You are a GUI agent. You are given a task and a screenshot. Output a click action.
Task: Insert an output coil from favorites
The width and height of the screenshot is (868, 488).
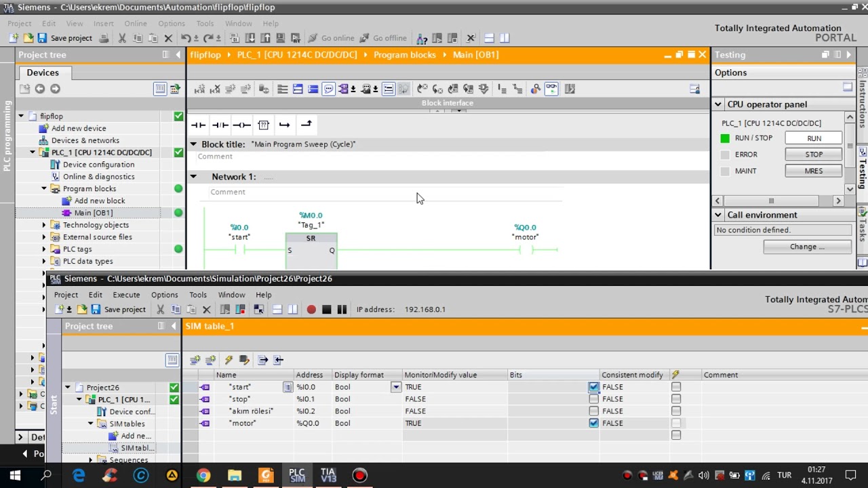[241, 125]
